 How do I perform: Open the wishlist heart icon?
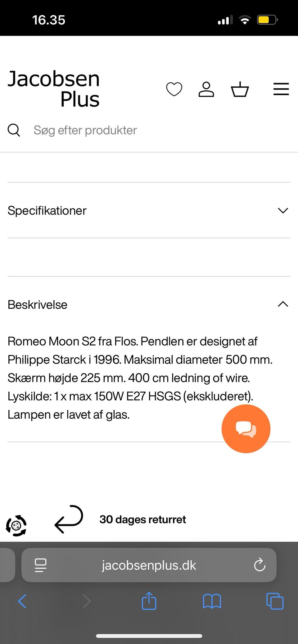pyautogui.click(x=174, y=89)
